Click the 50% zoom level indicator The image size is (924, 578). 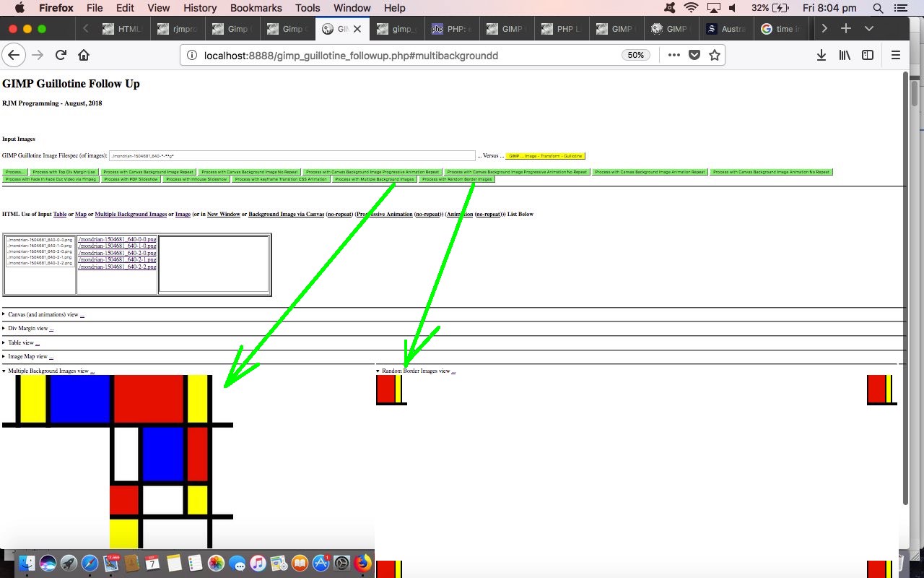(x=636, y=55)
